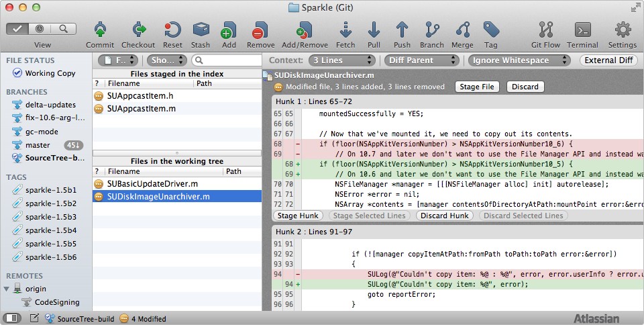Open the Branch tool
Image resolution: width=644 pixels, height=325 pixels.
click(431, 30)
